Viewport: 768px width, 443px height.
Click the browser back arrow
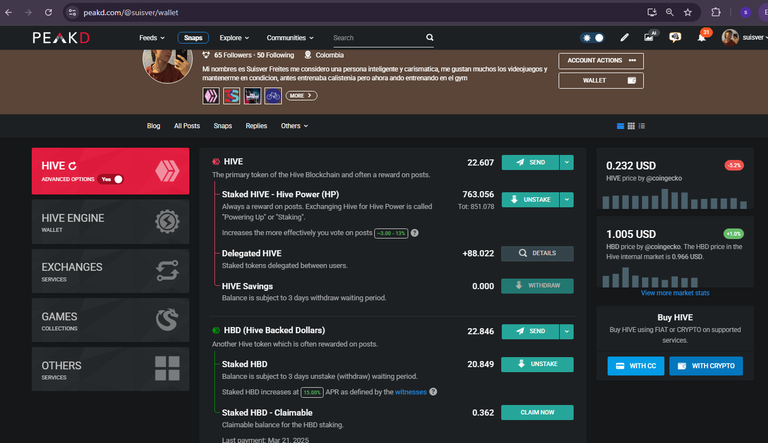9,12
